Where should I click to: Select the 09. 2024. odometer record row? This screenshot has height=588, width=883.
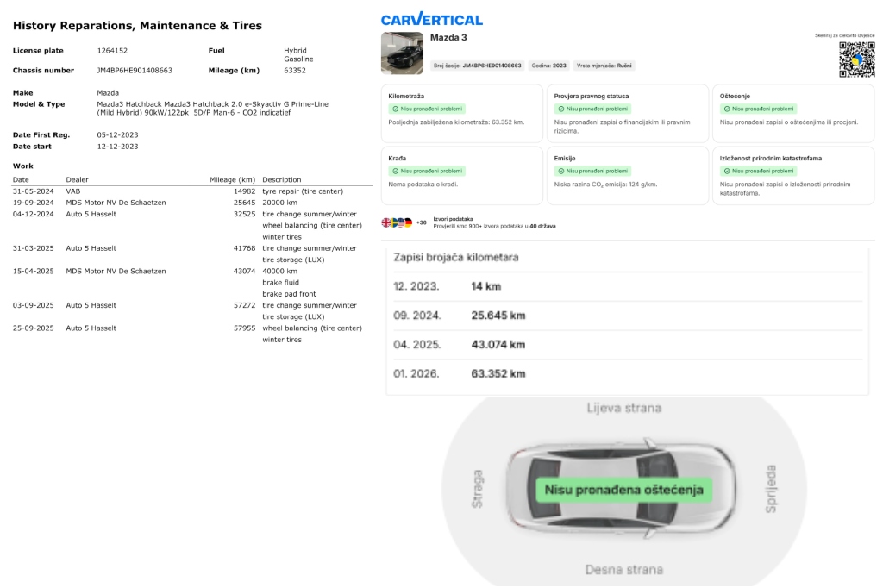(627, 316)
